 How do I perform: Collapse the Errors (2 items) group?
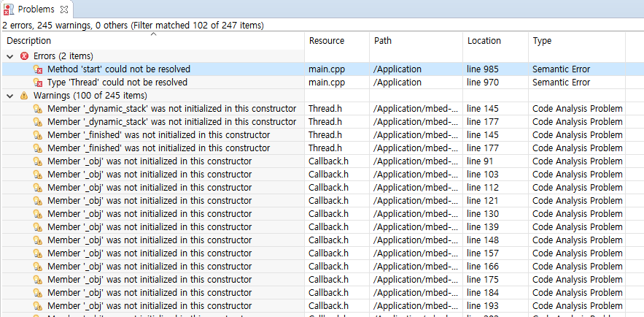click(x=10, y=56)
